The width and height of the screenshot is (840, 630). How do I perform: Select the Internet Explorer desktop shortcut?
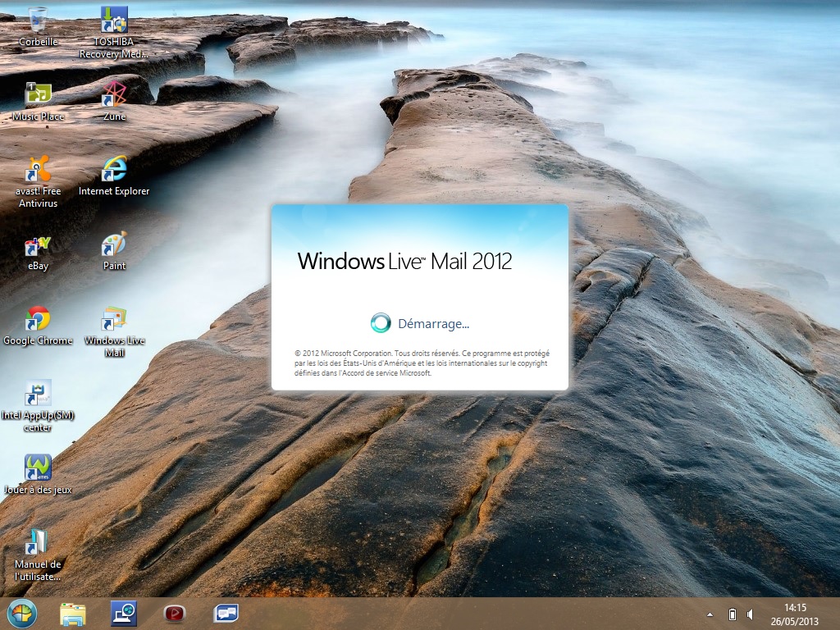pyautogui.click(x=113, y=176)
